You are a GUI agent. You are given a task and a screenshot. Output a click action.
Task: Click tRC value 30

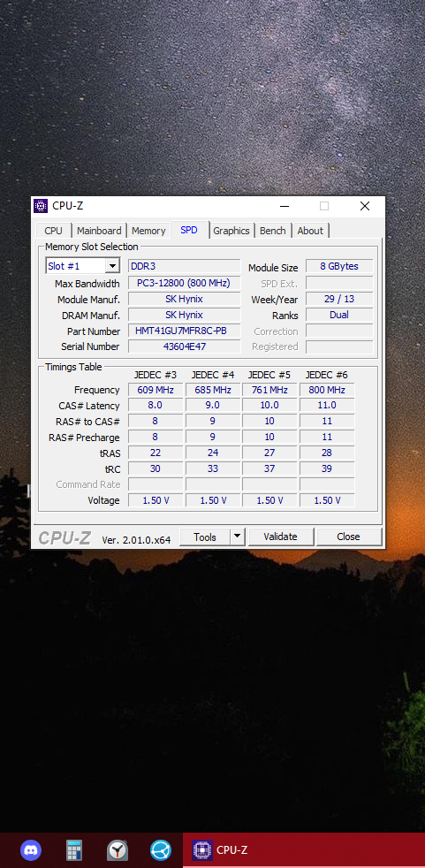156,468
